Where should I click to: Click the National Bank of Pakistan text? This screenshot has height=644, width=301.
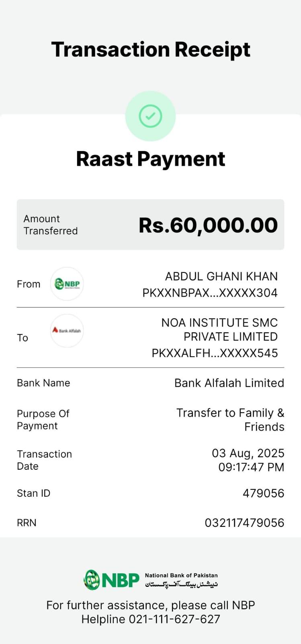pyautogui.click(x=181, y=576)
